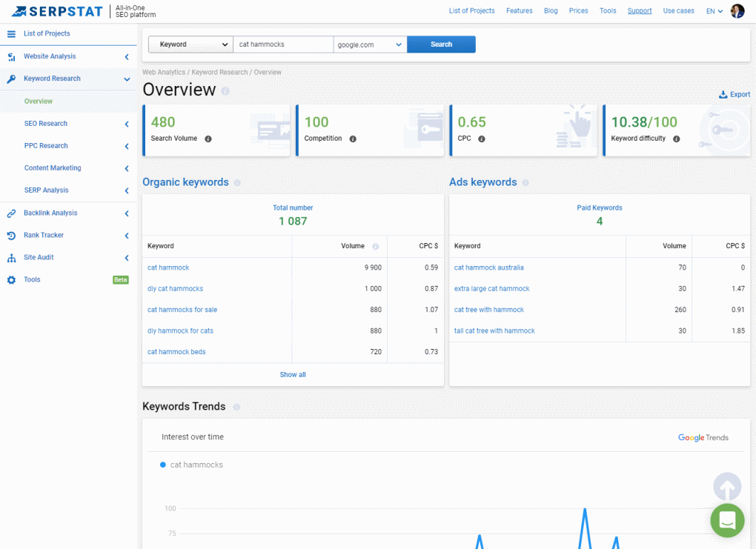Click the Ads keywords info icon
Screen dimensions: 756x549
click(x=525, y=183)
